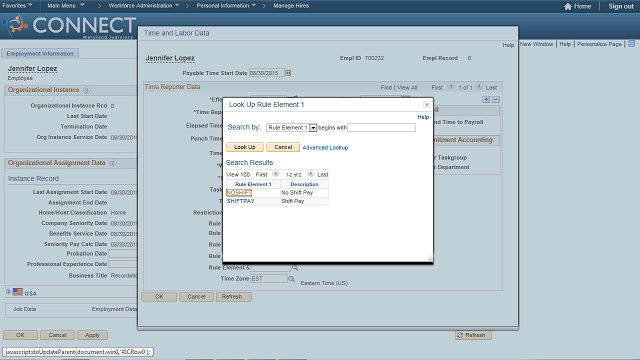Image resolution: width=640 pixels, height=360 pixels.
Task: Edit the Payable Time Start Date field
Action: click(x=267, y=73)
